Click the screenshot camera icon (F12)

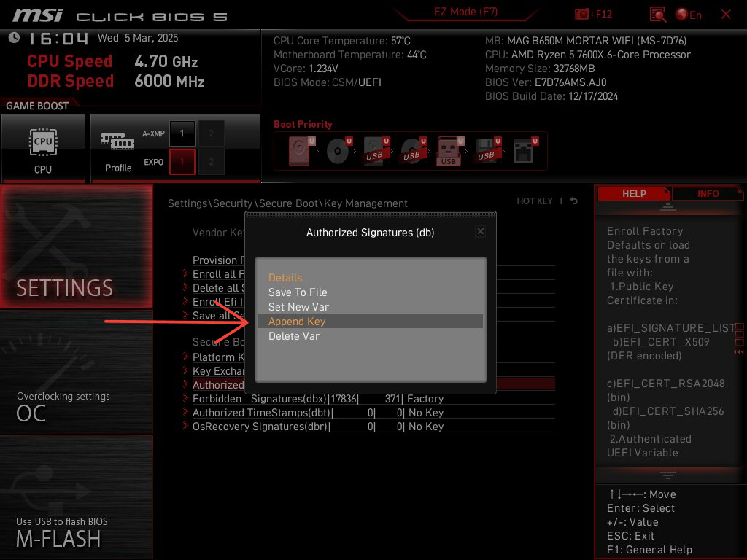(x=581, y=15)
